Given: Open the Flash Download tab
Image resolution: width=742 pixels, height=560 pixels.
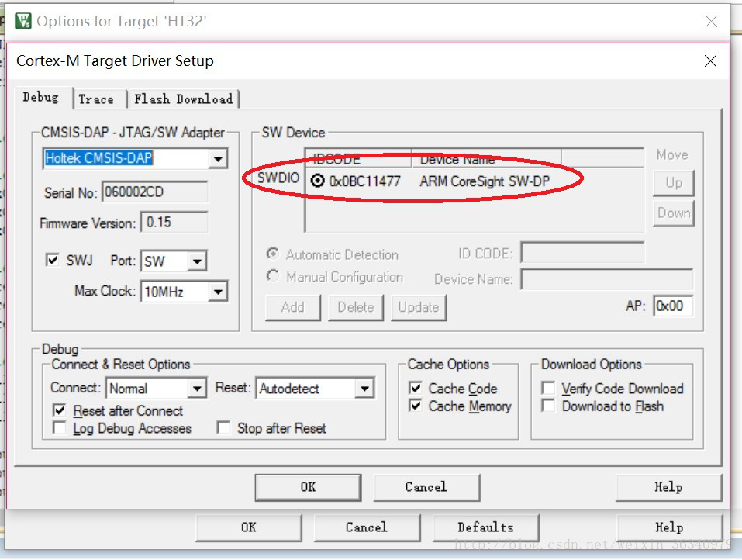Looking at the screenshot, I should (x=184, y=99).
